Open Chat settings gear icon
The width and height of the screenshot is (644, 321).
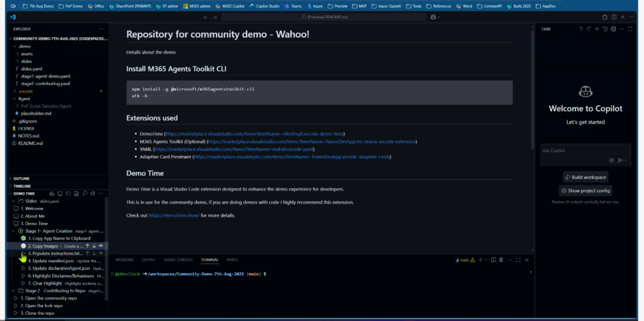[x=614, y=29]
